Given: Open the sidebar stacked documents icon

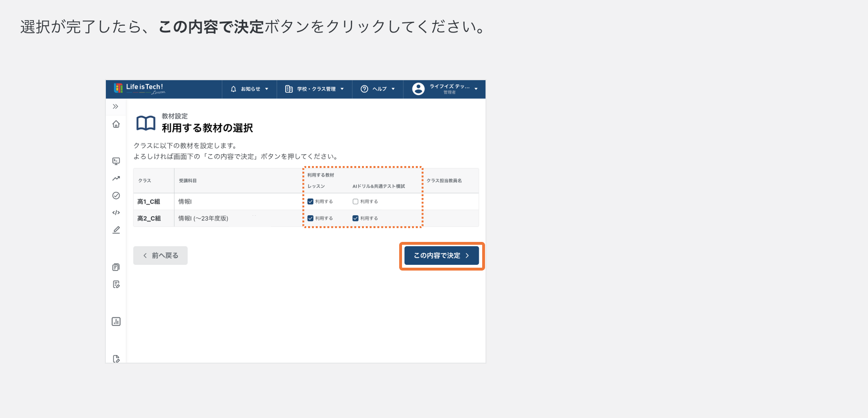Looking at the screenshot, I should point(116,267).
